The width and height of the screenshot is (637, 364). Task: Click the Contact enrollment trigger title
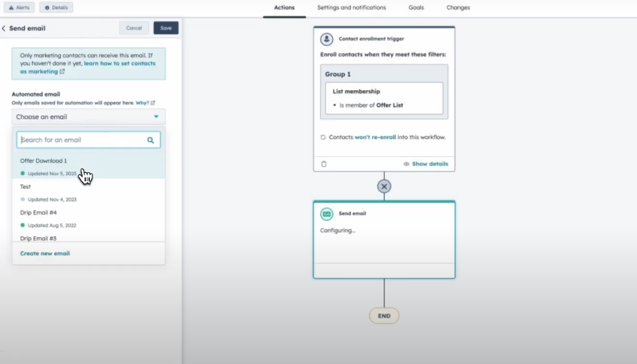[371, 39]
